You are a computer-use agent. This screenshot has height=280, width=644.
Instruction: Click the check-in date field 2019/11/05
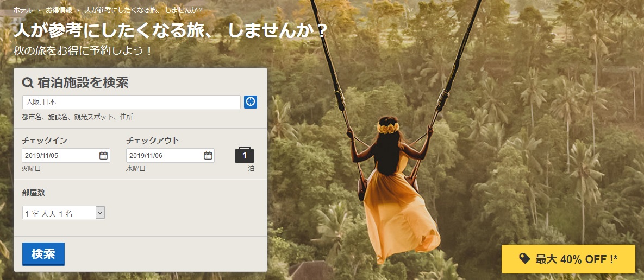click(66, 155)
